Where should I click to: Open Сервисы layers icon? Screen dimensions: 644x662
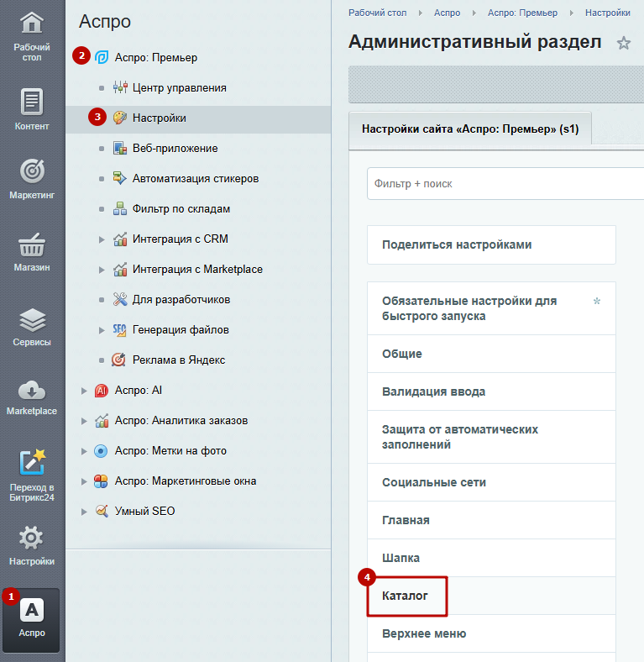32,320
